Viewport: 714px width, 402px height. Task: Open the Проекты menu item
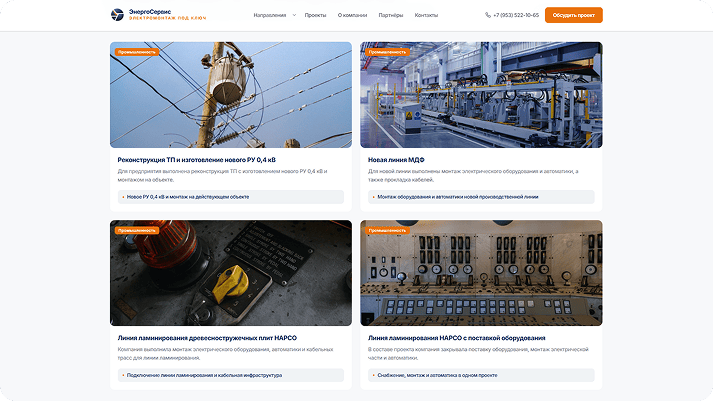coord(315,15)
